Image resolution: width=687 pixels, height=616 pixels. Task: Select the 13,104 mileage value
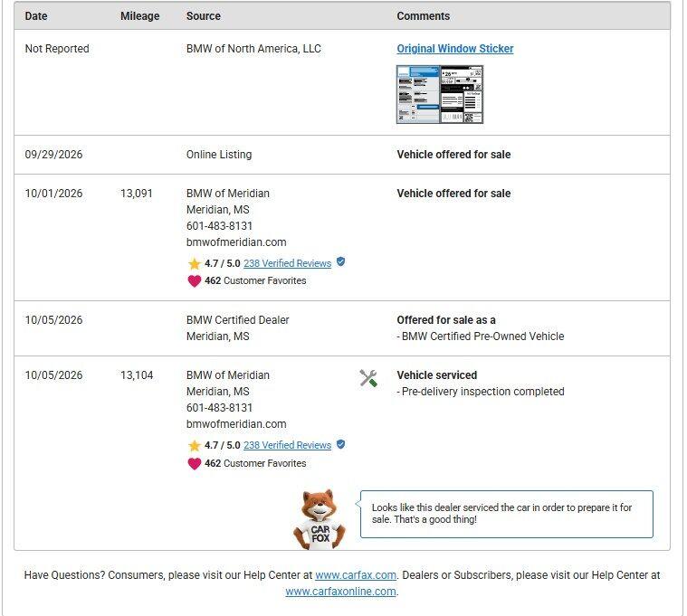(x=137, y=375)
